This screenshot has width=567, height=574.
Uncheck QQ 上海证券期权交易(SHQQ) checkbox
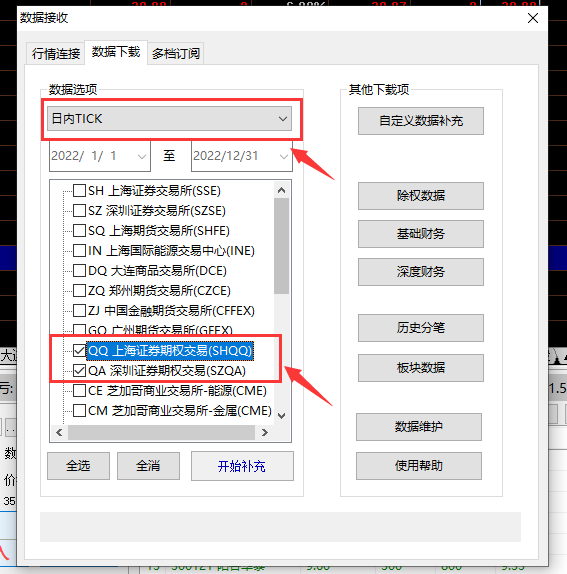coord(79,350)
